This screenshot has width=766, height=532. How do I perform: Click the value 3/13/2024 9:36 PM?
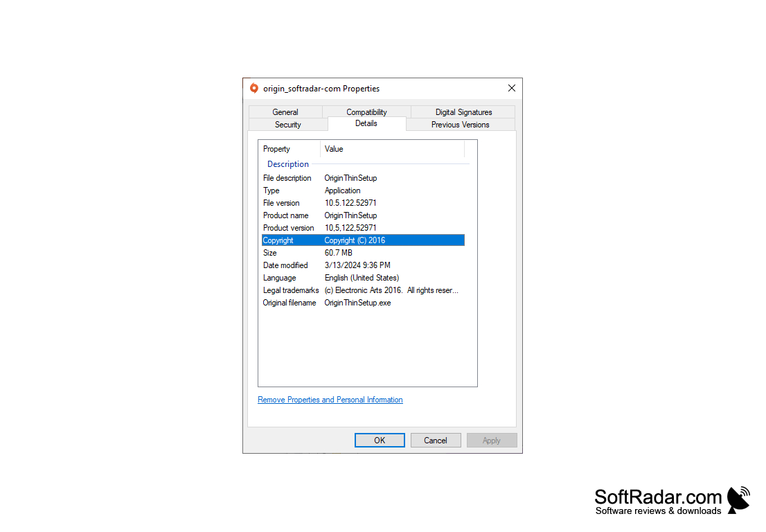click(x=357, y=265)
